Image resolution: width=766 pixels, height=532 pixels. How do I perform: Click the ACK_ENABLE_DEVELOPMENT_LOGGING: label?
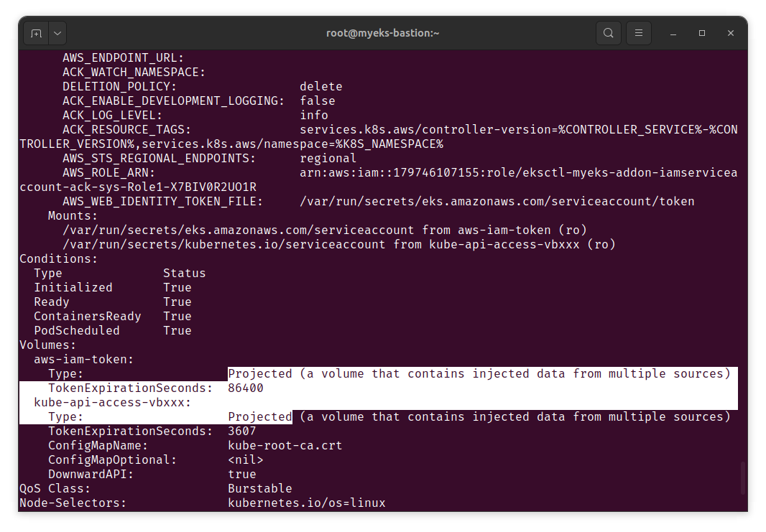173,101
